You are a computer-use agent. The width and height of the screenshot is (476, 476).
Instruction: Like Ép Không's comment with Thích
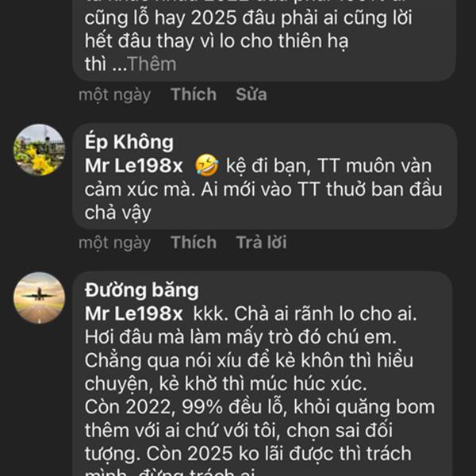194,242
